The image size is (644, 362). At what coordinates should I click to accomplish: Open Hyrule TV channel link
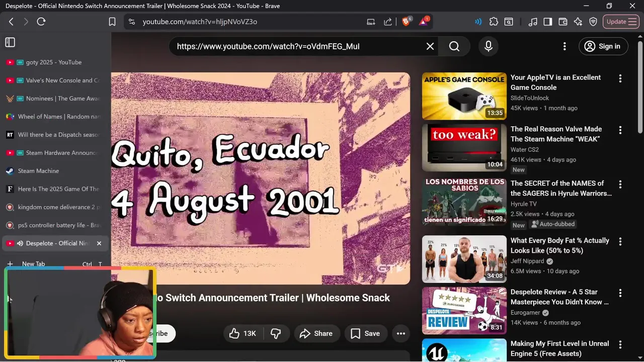pyautogui.click(x=524, y=204)
